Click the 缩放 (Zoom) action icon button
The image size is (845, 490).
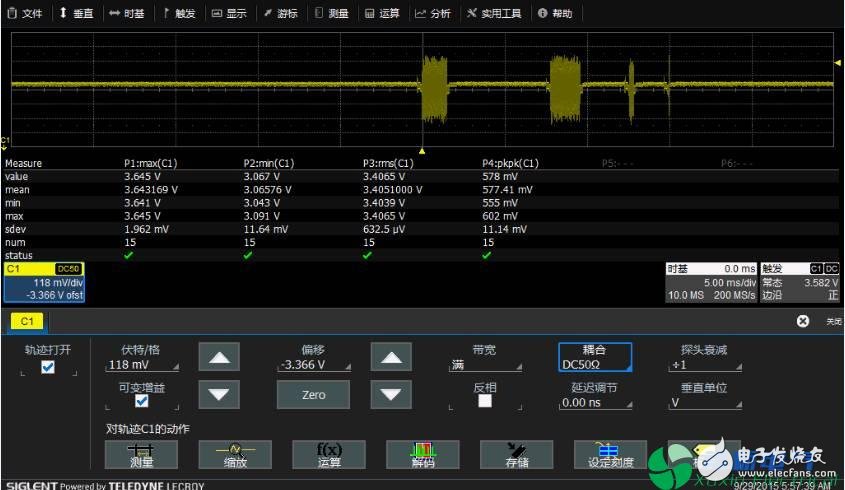(x=235, y=454)
